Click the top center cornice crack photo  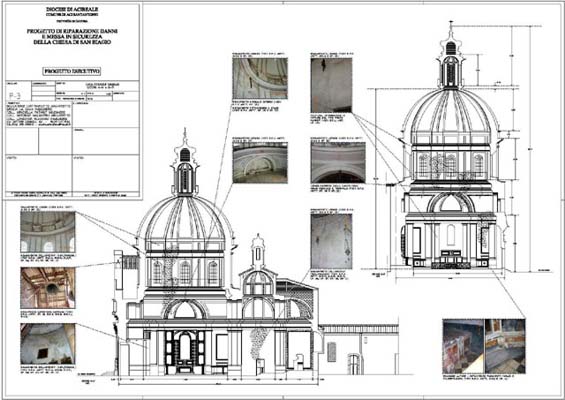(260, 78)
